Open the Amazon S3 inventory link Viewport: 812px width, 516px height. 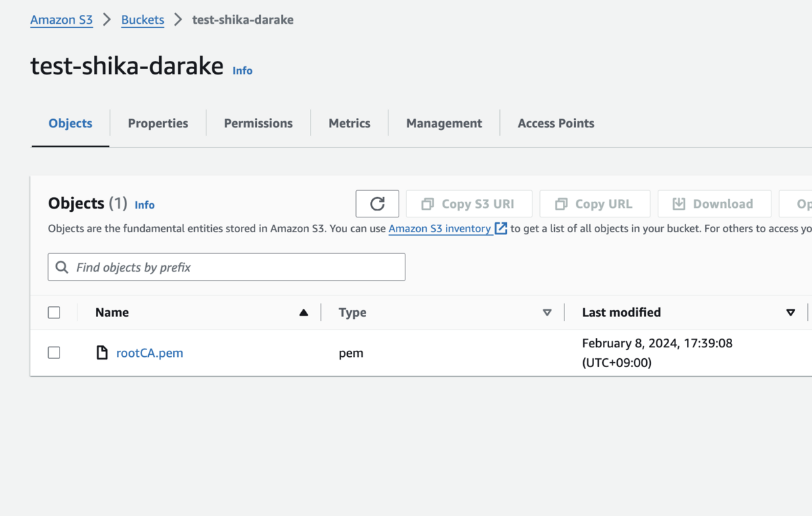440,229
